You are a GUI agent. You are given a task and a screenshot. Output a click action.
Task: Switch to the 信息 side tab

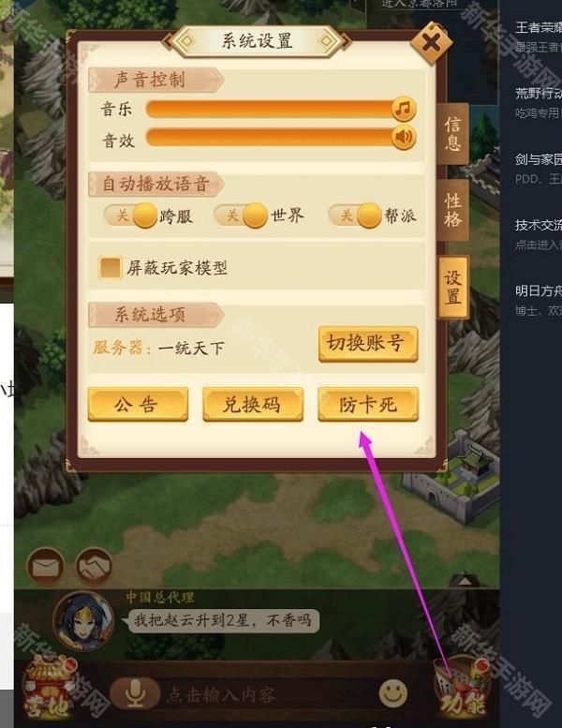click(452, 134)
